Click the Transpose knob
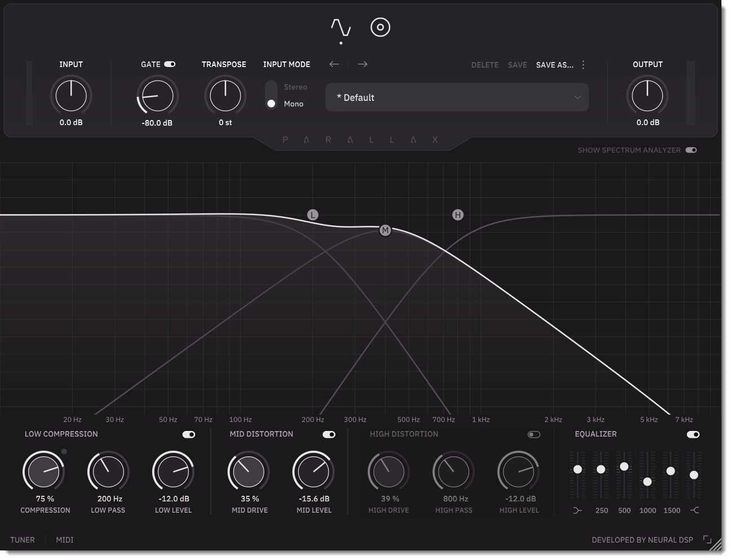The image size is (731, 560). [x=225, y=95]
